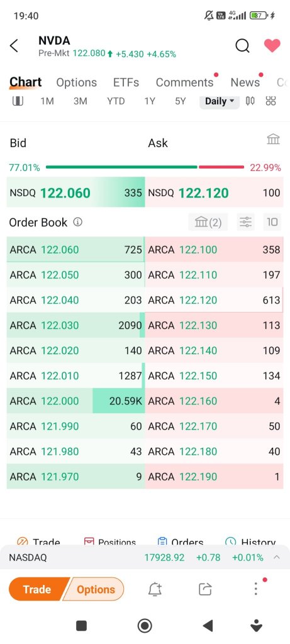Open the Order Book info icon

(77, 222)
